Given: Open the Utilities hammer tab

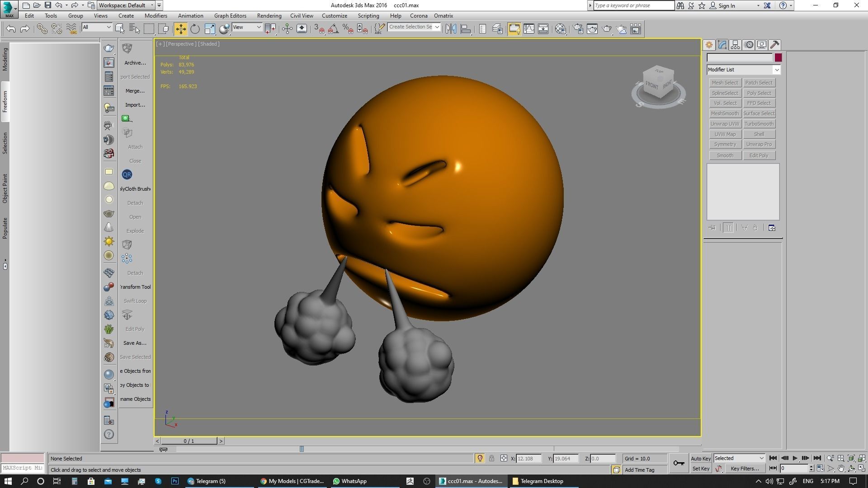Looking at the screenshot, I should [775, 45].
